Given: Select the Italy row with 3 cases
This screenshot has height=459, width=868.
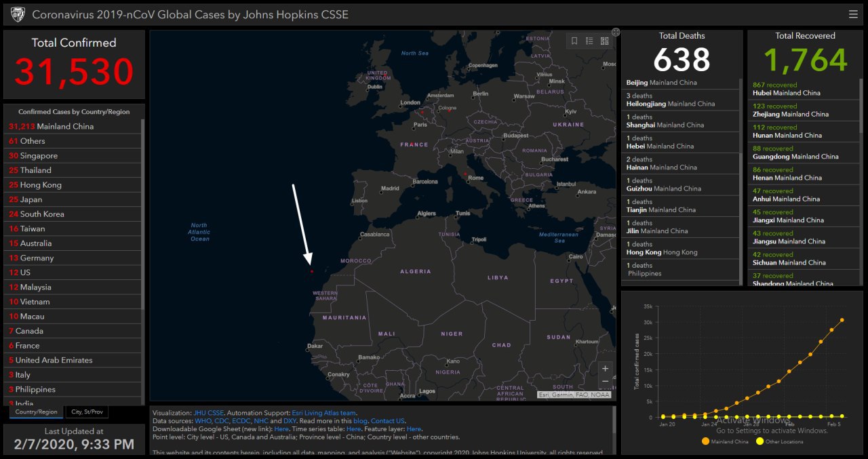Looking at the screenshot, I should (x=73, y=375).
